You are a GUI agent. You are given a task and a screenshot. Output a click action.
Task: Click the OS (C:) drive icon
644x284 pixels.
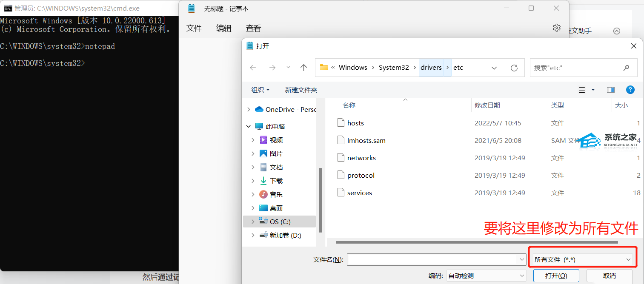[263, 221]
